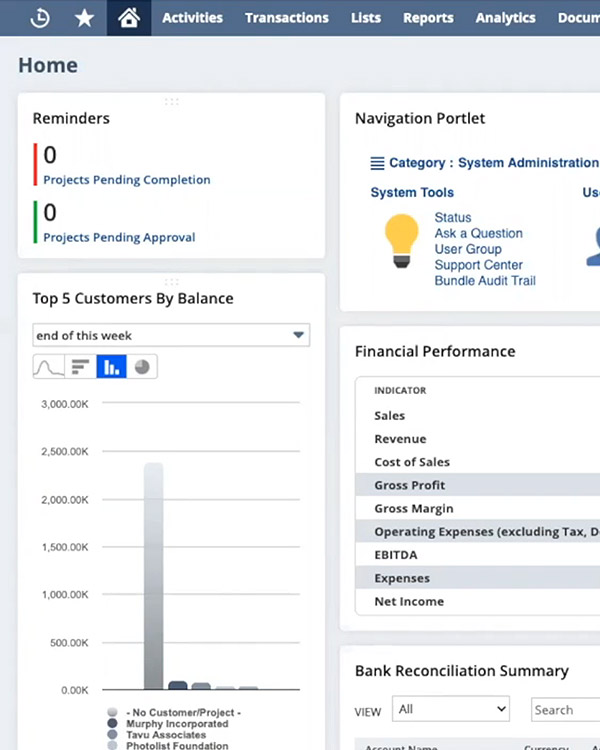This screenshot has height=750, width=600.
Task: Click the tall No Customer/Project bar
Action: pyautogui.click(x=154, y=576)
